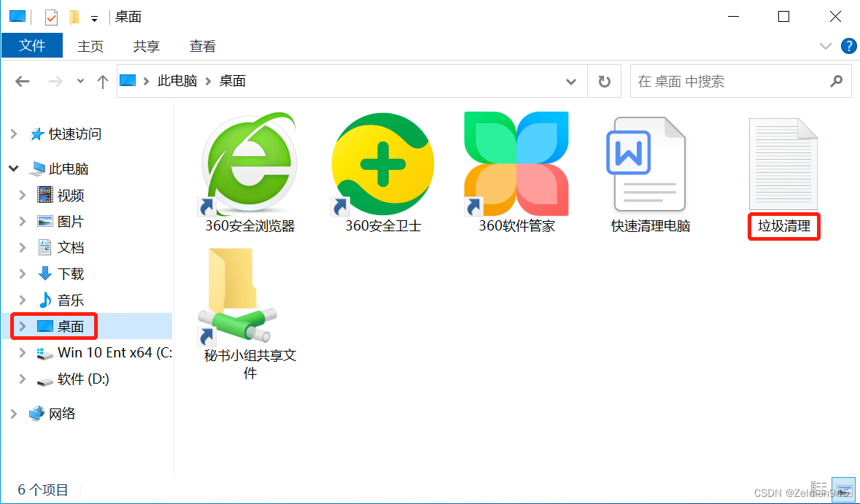Click the Help question mark icon
This screenshot has width=860, height=504.
[848, 46]
